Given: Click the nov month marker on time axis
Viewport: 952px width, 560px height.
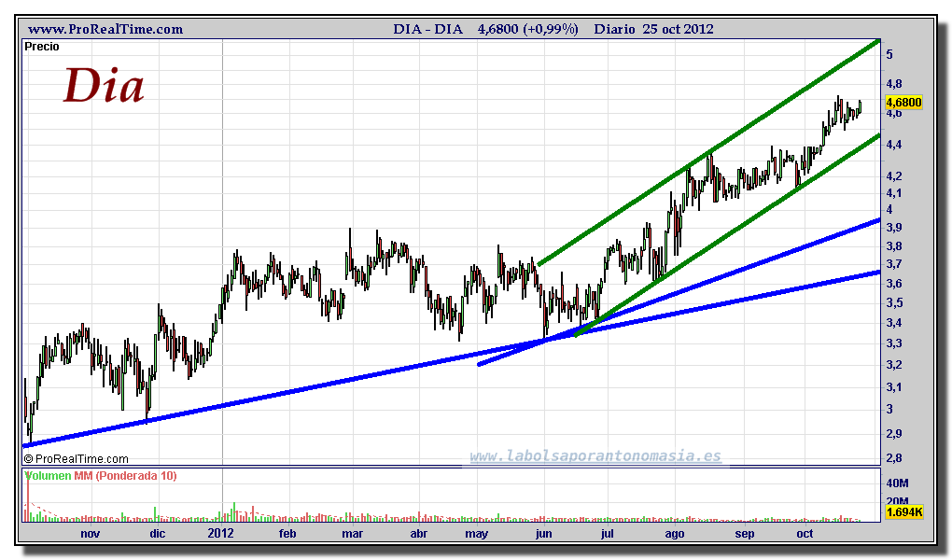Looking at the screenshot, I should (90, 534).
